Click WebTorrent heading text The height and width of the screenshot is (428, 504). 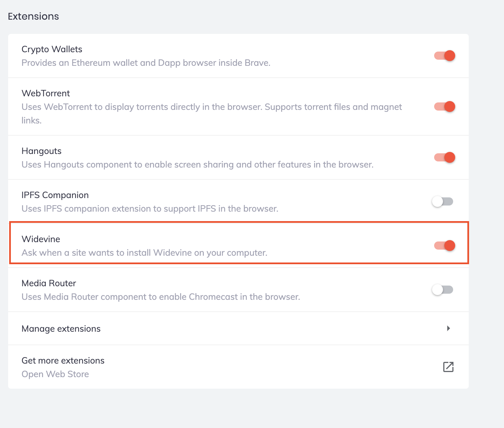click(x=46, y=93)
